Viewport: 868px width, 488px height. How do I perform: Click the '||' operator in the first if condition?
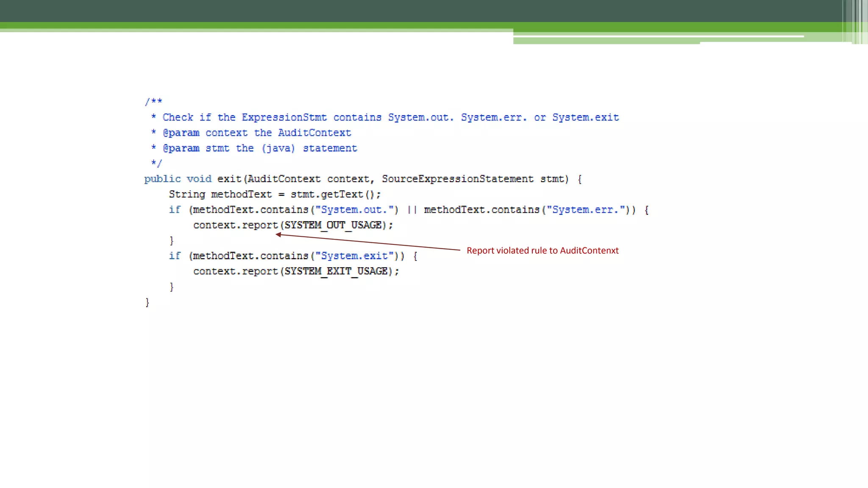[412, 210]
